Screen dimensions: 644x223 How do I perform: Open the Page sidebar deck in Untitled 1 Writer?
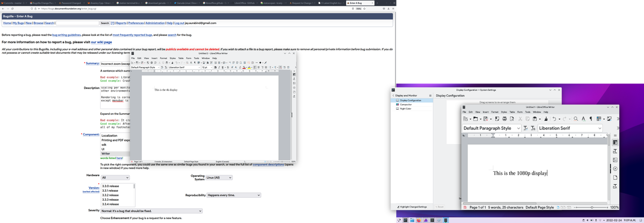[615, 178]
